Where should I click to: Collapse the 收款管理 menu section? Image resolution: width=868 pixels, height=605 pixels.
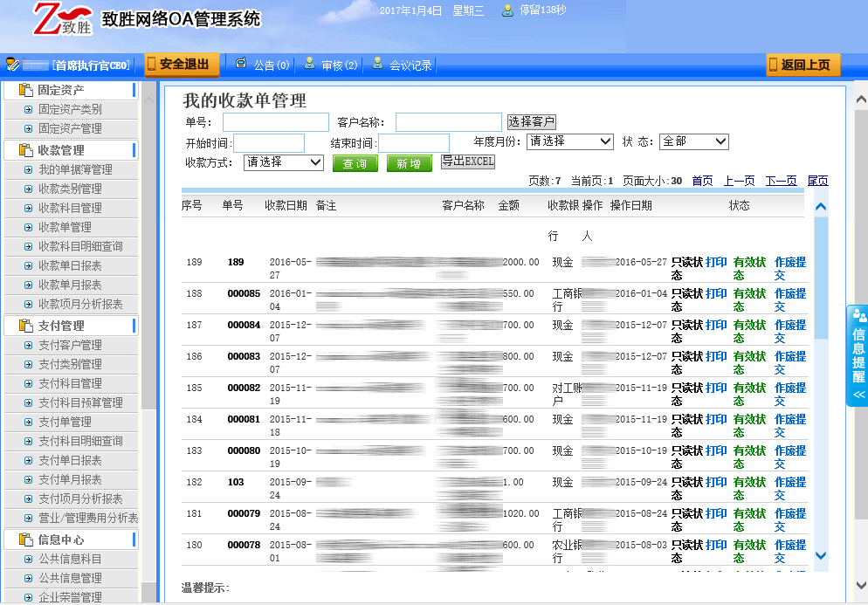(71, 150)
